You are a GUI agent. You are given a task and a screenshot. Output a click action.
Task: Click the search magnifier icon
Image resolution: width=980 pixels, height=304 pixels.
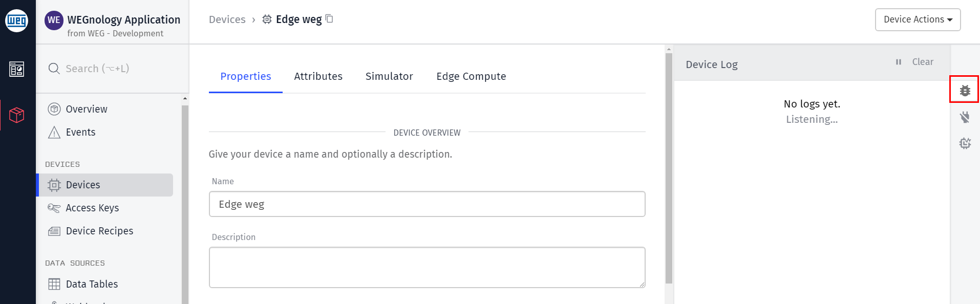point(54,68)
